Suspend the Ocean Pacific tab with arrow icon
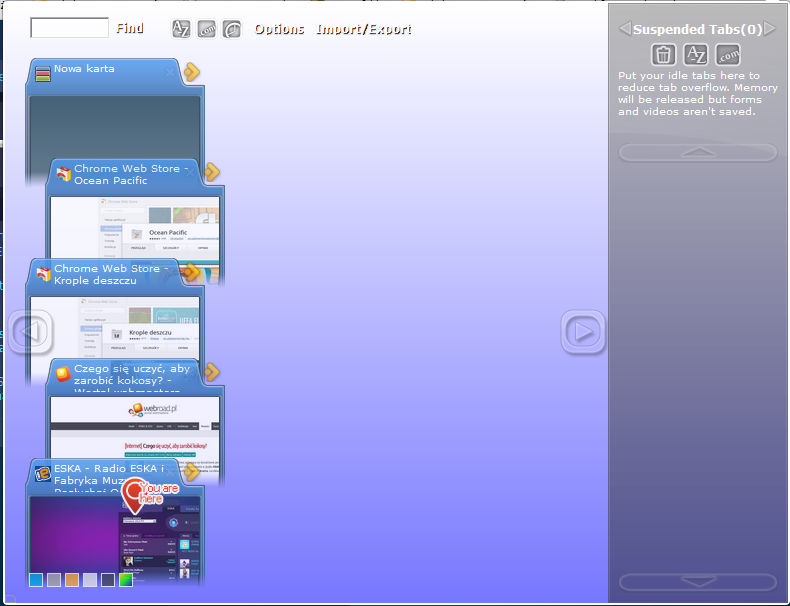790x606 pixels. (x=212, y=172)
